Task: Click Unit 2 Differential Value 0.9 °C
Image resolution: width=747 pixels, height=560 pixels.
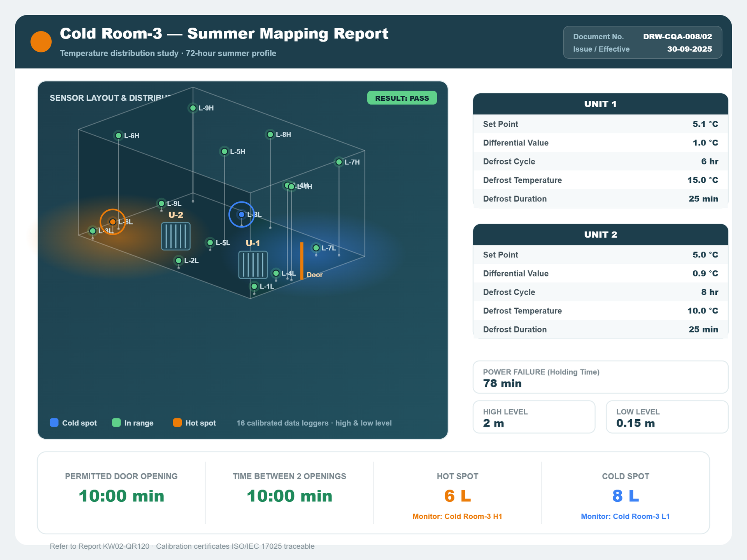Action: (x=705, y=273)
